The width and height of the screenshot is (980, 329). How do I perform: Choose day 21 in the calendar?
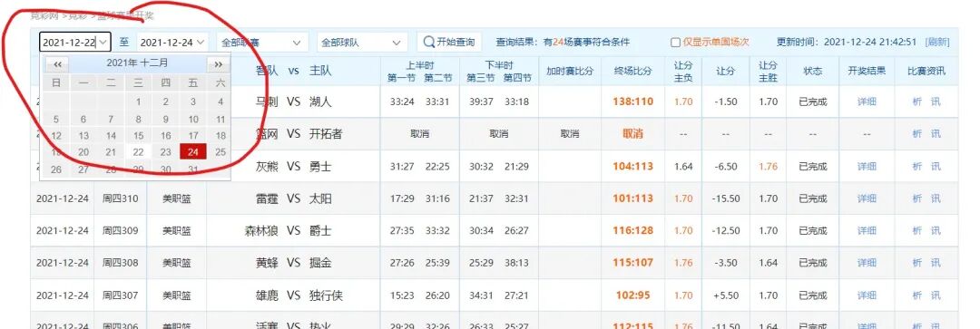point(111,151)
